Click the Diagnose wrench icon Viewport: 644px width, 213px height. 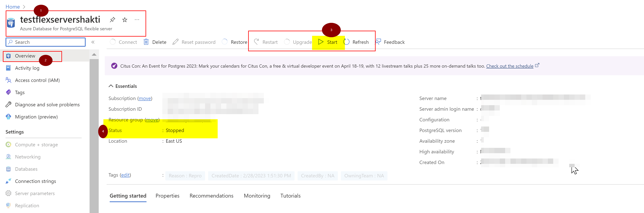pyautogui.click(x=8, y=104)
